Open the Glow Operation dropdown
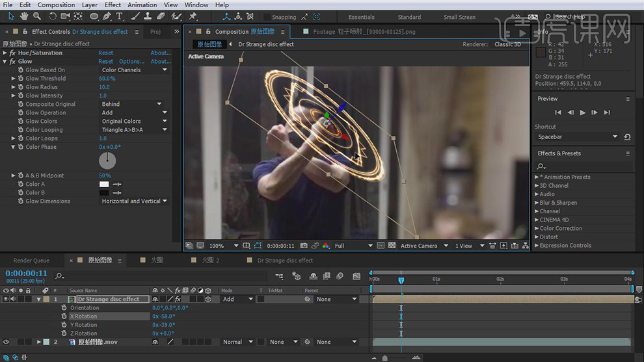The width and height of the screenshot is (644, 362). pos(133,112)
